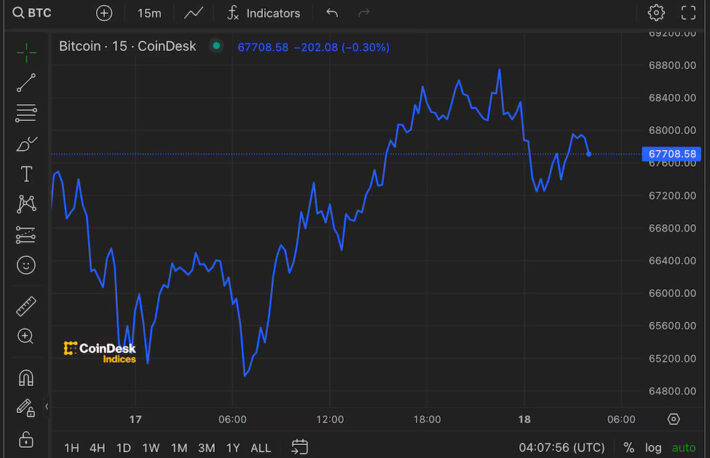This screenshot has height=458, width=710.
Task: Select the ruler measure tool
Action: click(x=26, y=306)
